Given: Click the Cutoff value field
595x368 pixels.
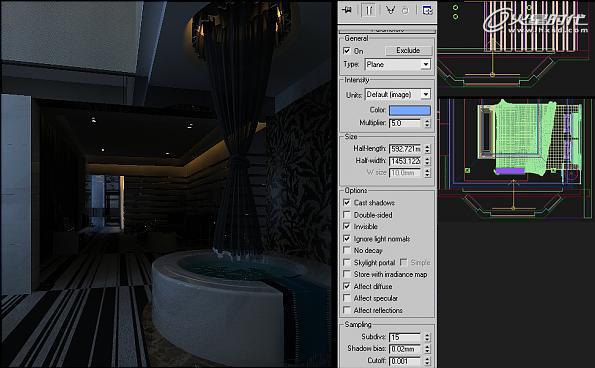Looking at the screenshot, I should 405,361.
